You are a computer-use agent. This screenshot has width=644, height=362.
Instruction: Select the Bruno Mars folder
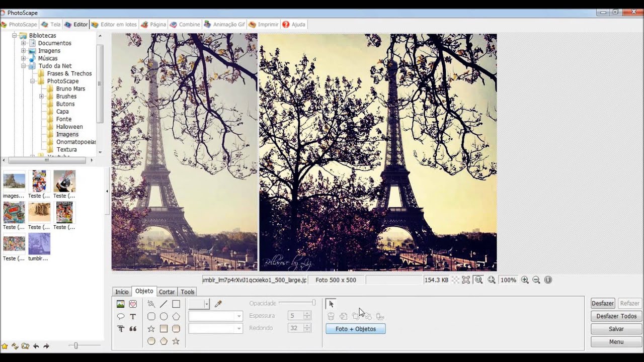point(70,88)
